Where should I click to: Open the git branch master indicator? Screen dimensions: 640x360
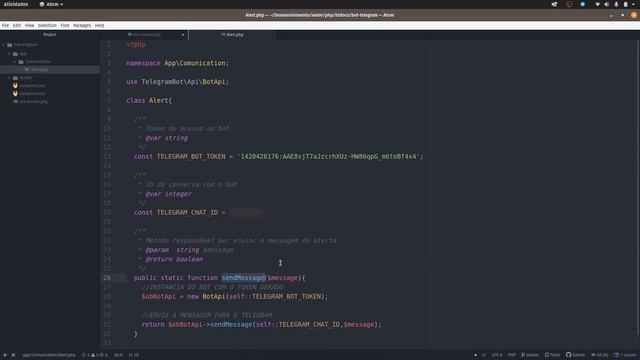(530, 355)
